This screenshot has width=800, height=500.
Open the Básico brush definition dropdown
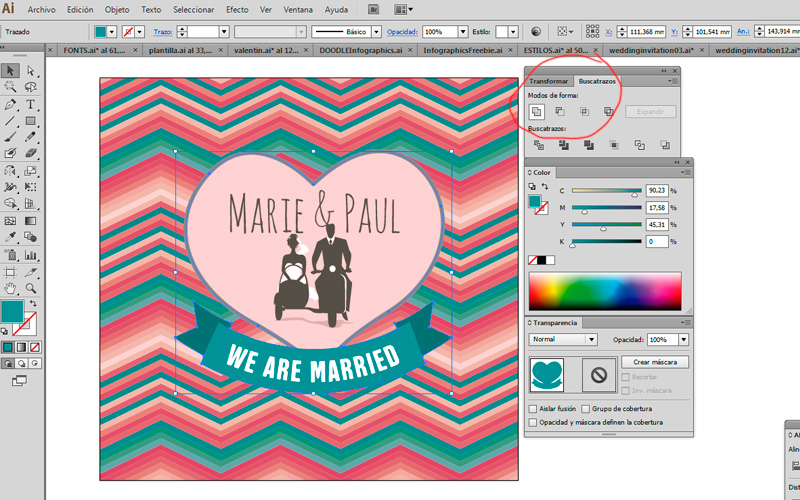[x=377, y=32]
